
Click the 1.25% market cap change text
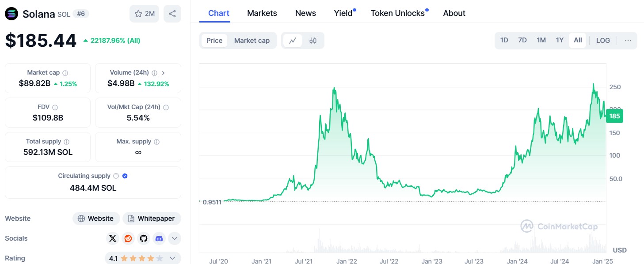pyautogui.click(x=68, y=84)
